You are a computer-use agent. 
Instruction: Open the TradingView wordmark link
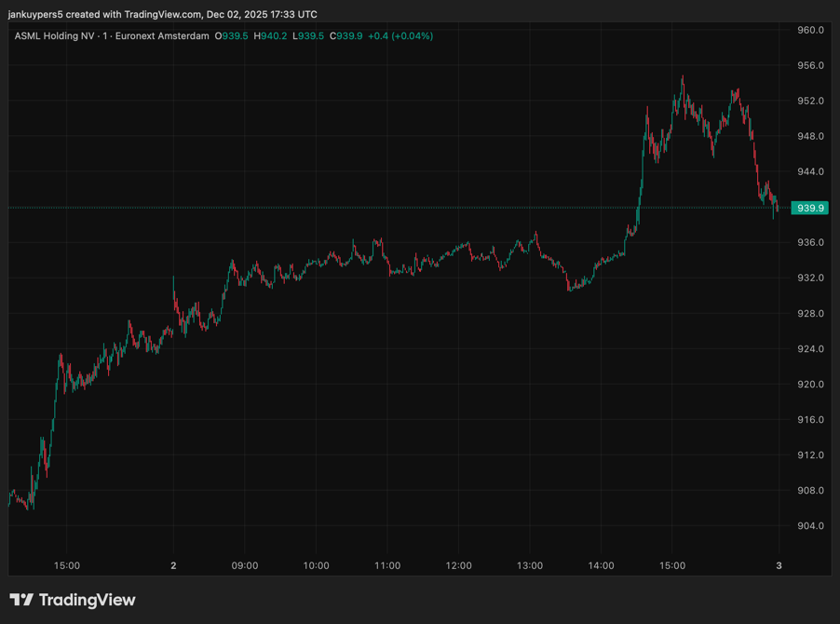click(87, 600)
